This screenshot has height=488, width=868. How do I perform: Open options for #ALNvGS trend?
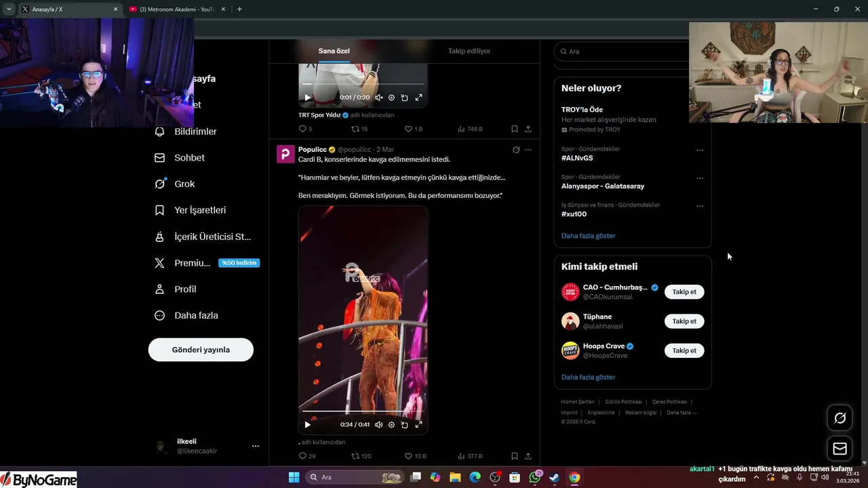700,150
